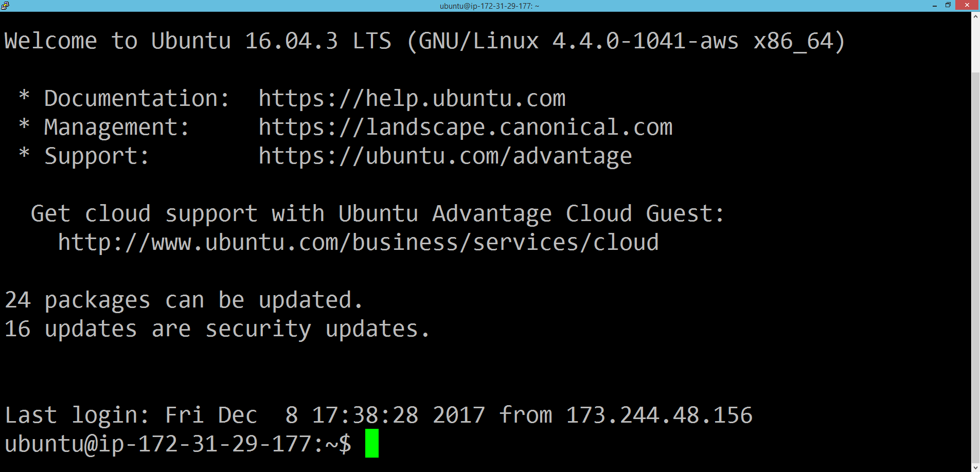This screenshot has height=472, width=980.
Task: Click the scrollbar down arrow
Action: click(x=975, y=467)
